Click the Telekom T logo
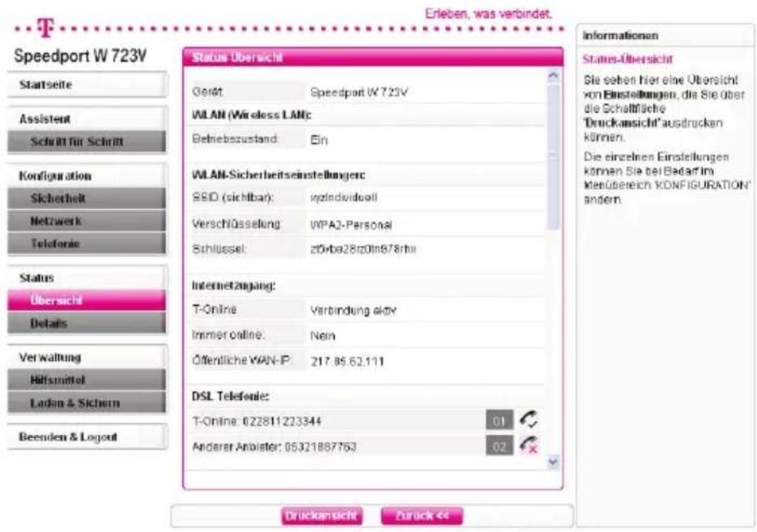757x532 pixels. tap(46, 28)
